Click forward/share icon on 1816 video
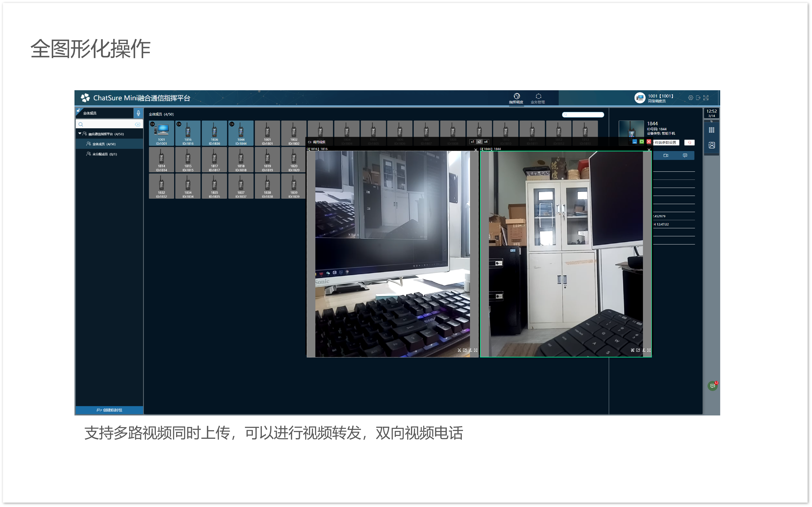Image resolution: width=812 pixels, height=507 pixels. (465, 350)
